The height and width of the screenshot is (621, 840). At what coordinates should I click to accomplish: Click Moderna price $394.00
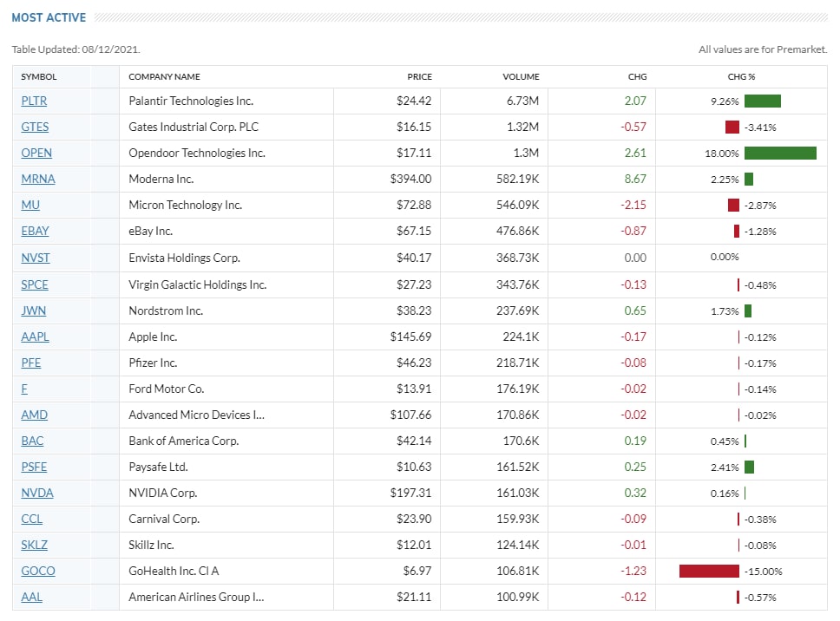pos(411,179)
